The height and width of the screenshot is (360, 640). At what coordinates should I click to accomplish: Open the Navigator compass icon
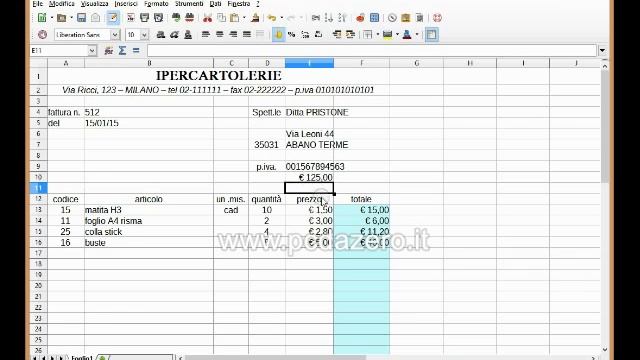coord(392,18)
